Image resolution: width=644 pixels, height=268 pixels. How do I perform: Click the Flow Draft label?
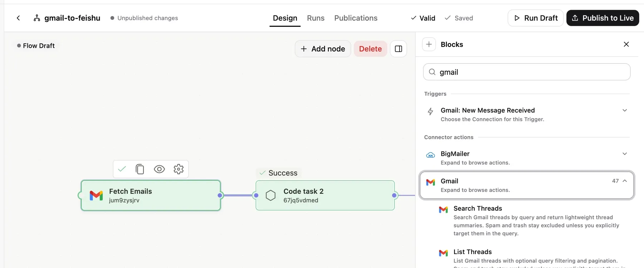(x=36, y=46)
